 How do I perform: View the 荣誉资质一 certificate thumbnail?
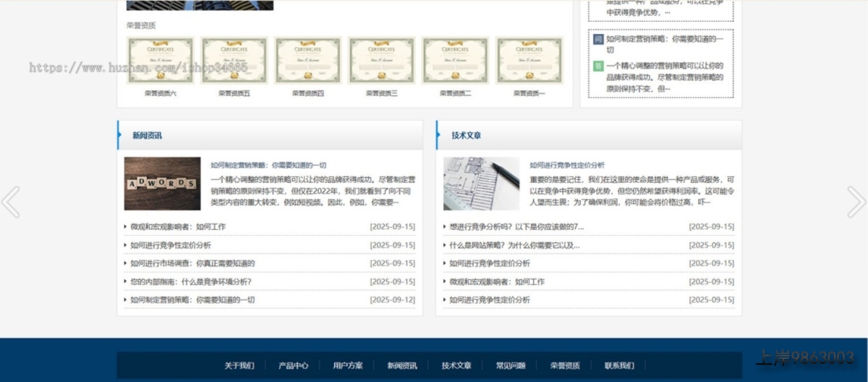pyautogui.click(x=529, y=60)
